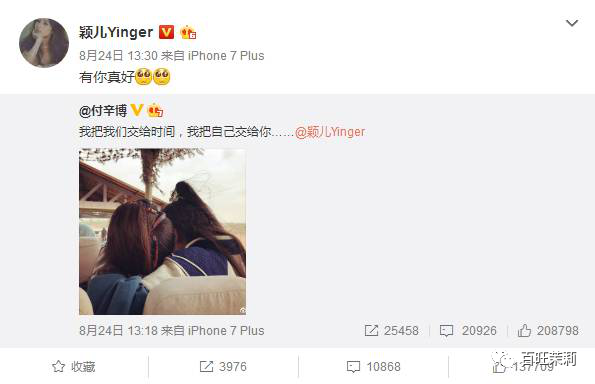Open the @付辛博 username link

coord(103,111)
